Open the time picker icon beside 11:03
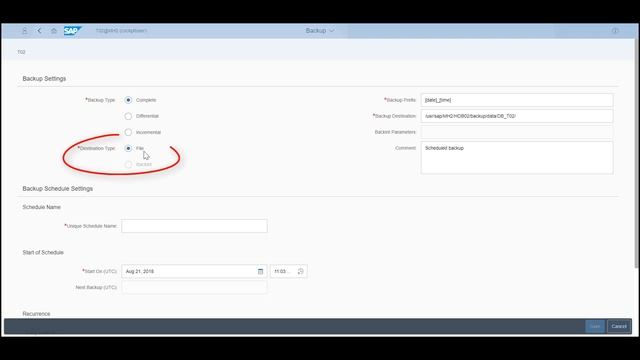This screenshot has height=360, width=640. pos(301,271)
